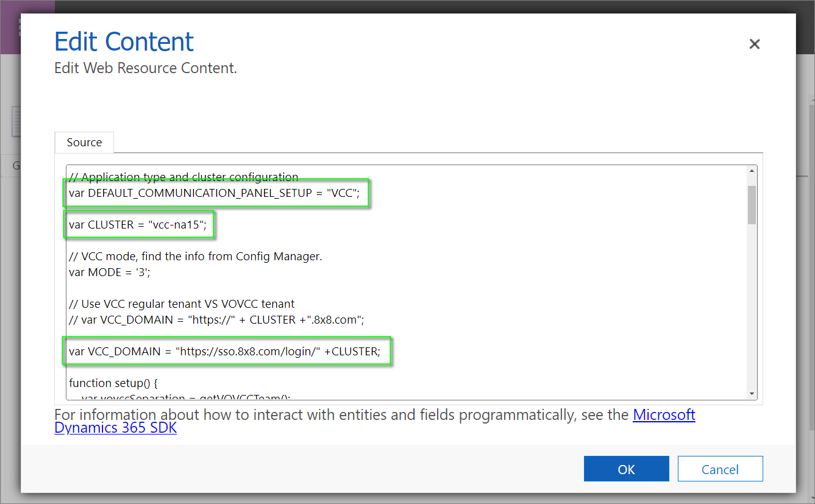Open the Microsoft Dynamics 365 SDK link
The image size is (815, 504).
[664, 416]
